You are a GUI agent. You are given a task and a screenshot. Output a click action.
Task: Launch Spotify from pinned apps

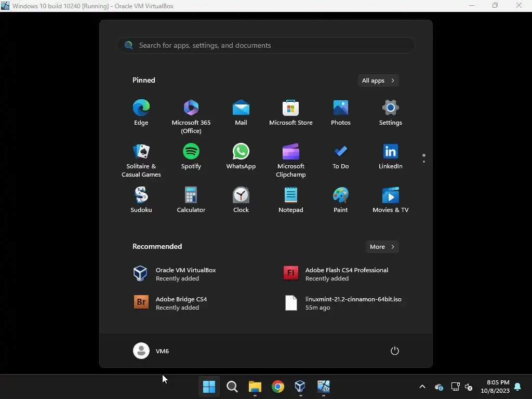[x=191, y=156]
